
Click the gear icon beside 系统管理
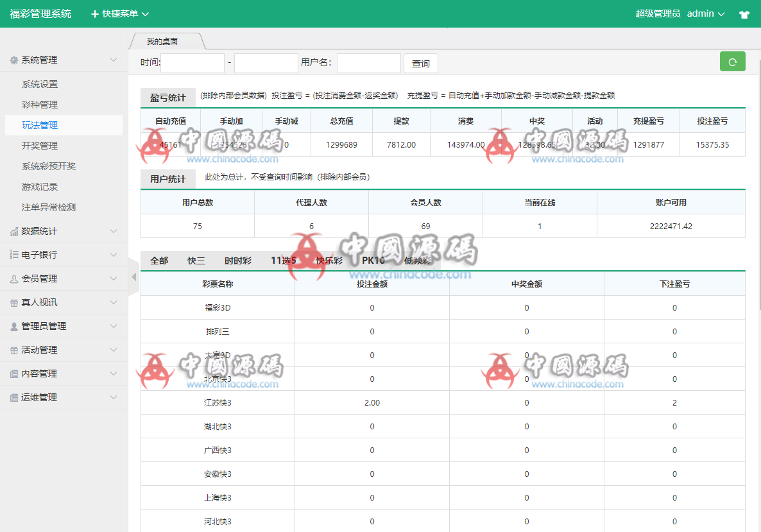(x=14, y=60)
